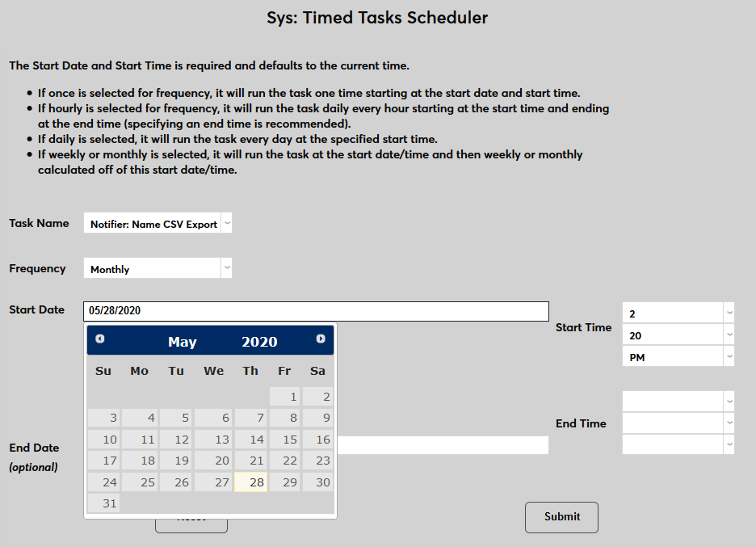756x547 pixels.
Task: Click the 'Start Time' label
Action: pos(583,327)
